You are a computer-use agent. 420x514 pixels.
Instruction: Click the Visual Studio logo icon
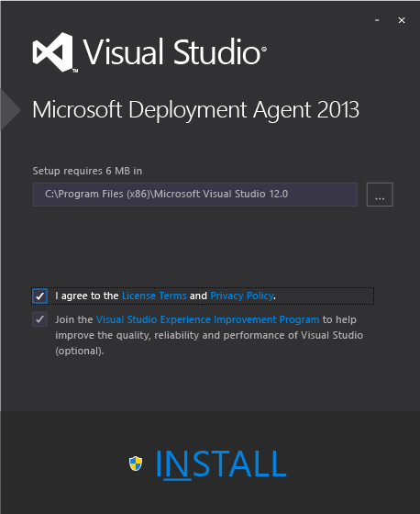[53, 51]
